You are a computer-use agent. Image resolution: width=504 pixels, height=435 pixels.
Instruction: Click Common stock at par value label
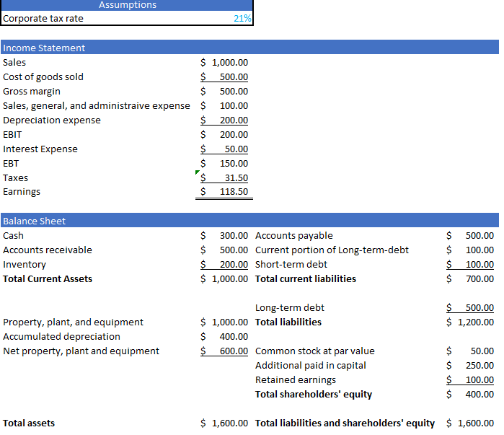(314, 351)
